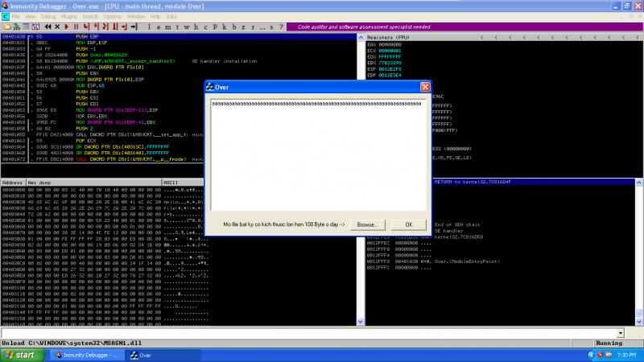Click the red Run program play icon

[67, 27]
